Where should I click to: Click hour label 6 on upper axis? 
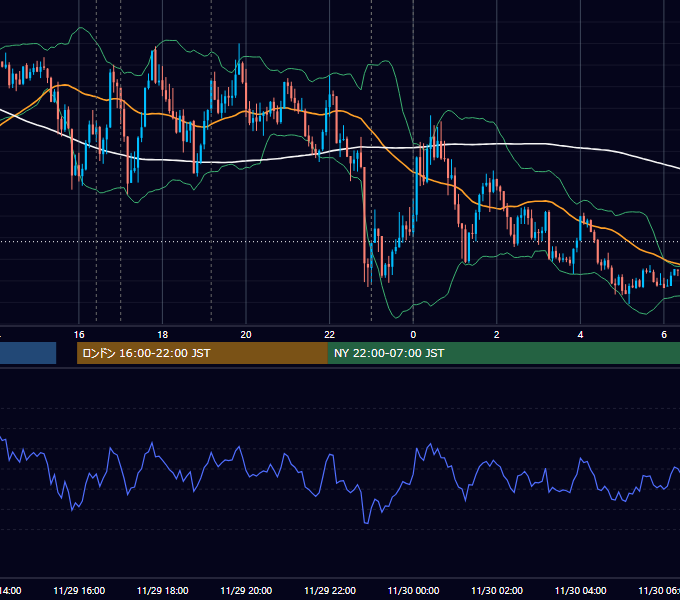tap(664, 335)
